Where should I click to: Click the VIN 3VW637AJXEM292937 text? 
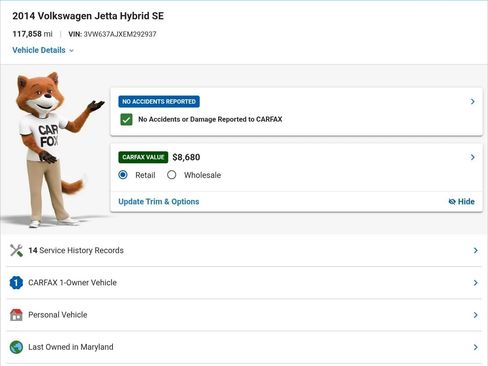[112, 34]
